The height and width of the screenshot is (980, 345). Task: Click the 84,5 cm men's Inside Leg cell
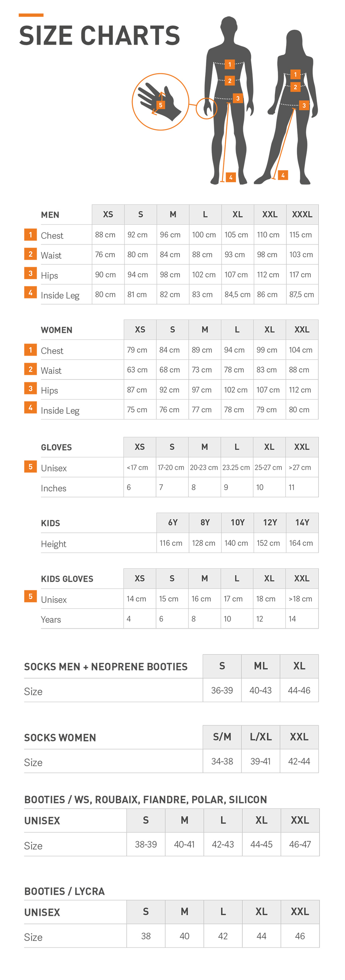(x=237, y=294)
